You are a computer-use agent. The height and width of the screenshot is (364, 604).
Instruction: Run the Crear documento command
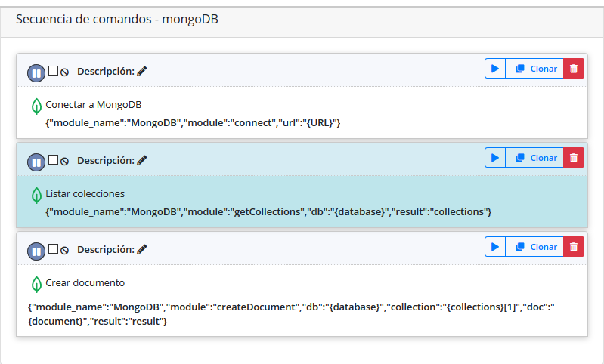(x=495, y=247)
